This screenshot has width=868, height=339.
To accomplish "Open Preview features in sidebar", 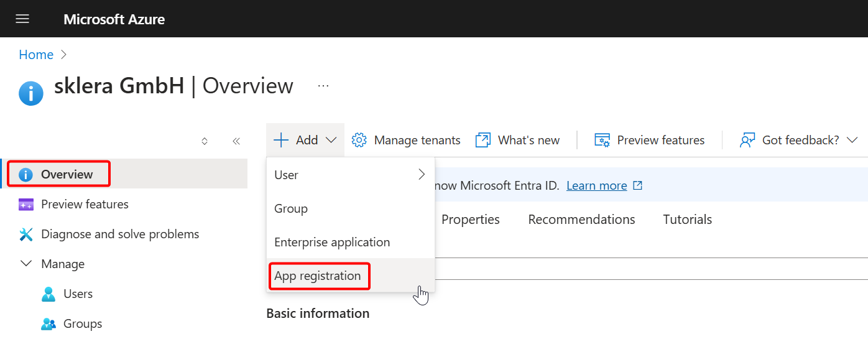I will [85, 204].
